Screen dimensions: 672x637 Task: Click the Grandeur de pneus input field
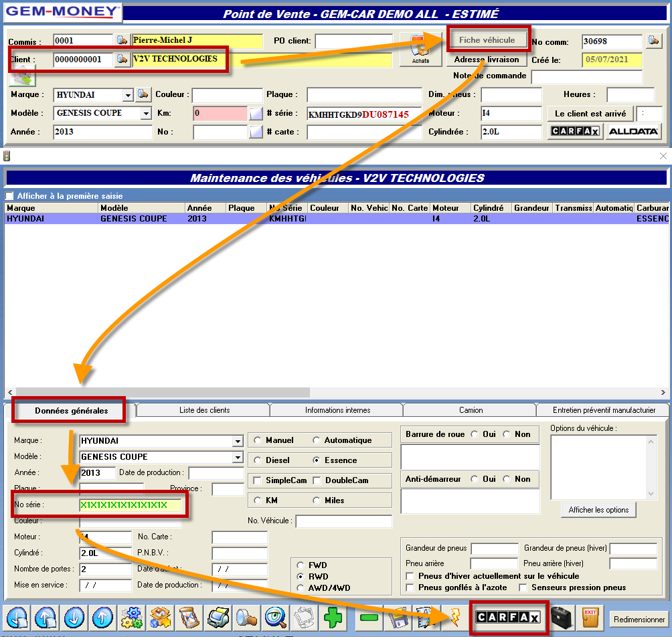coord(495,548)
